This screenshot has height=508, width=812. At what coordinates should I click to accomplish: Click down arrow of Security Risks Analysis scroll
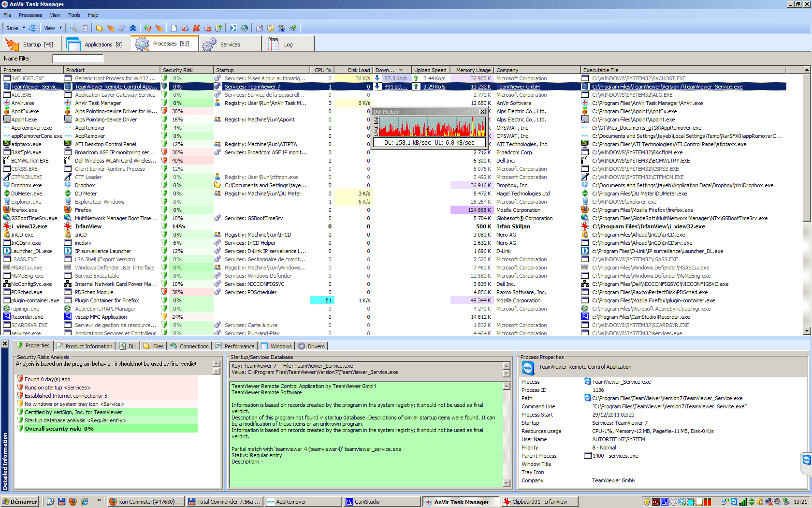click(x=217, y=372)
